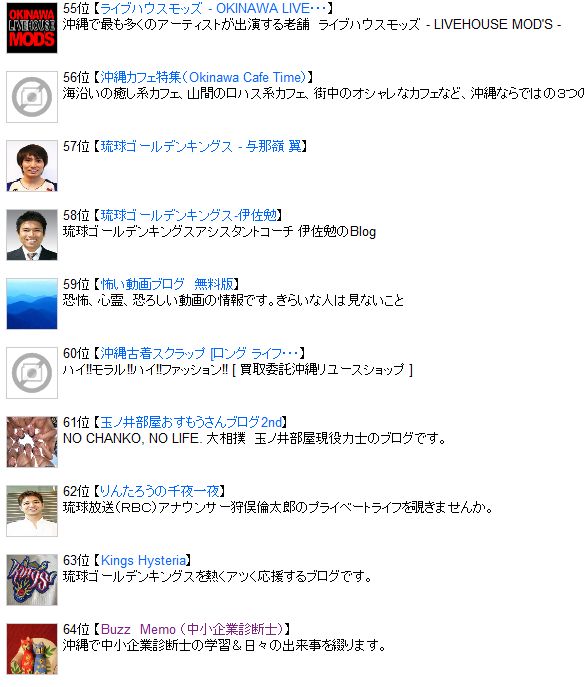This screenshot has width=584, height=687.
Task: Click the red thumbnail for Buzz Memo blog
Action: 32,649
